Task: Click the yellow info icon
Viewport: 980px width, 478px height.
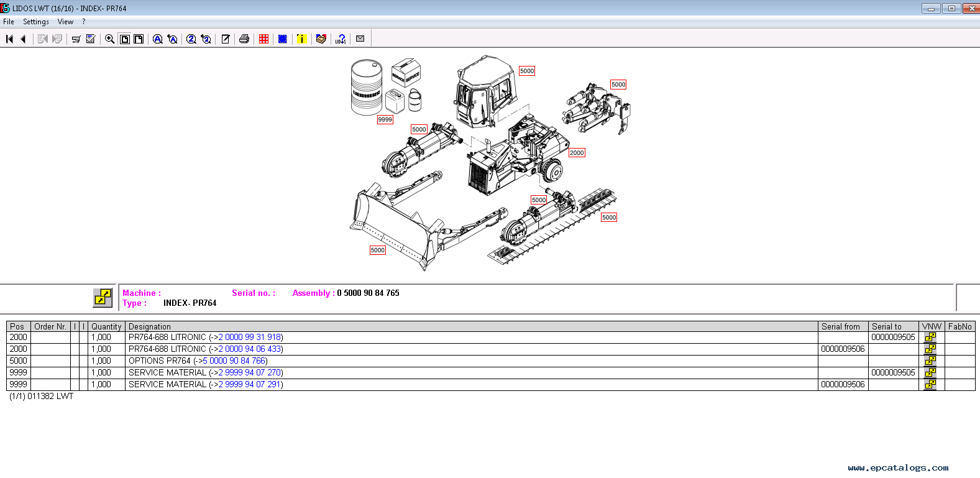Action: click(301, 39)
